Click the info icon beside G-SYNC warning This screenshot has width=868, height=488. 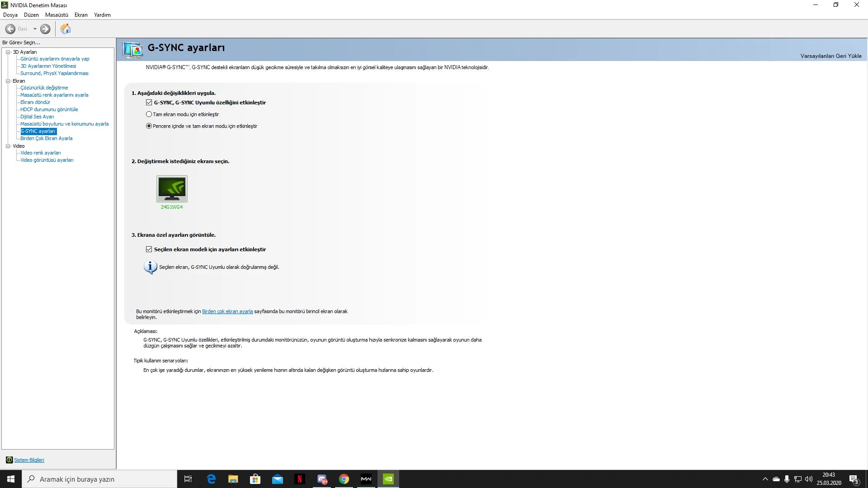tap(150, 267)
